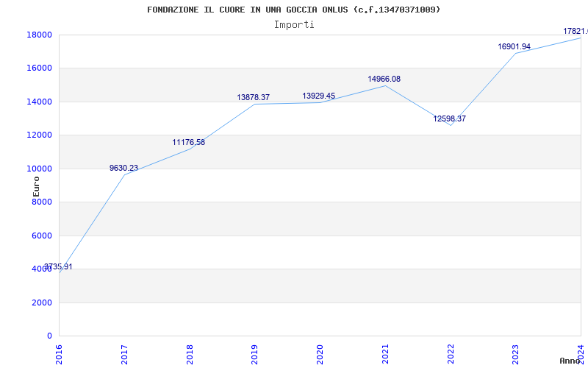Viewport: 588px width, 368px height.
Task: Select the data label 14966.08
Action: 384,79
